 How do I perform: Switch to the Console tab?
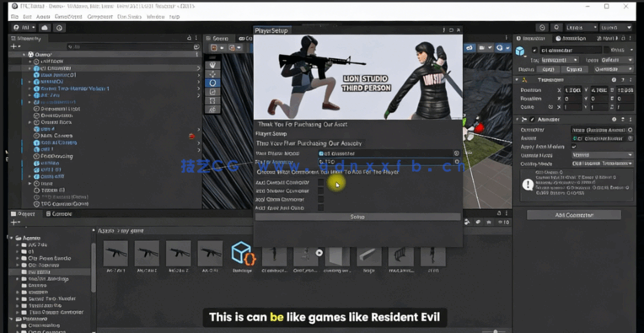[60, 213]
